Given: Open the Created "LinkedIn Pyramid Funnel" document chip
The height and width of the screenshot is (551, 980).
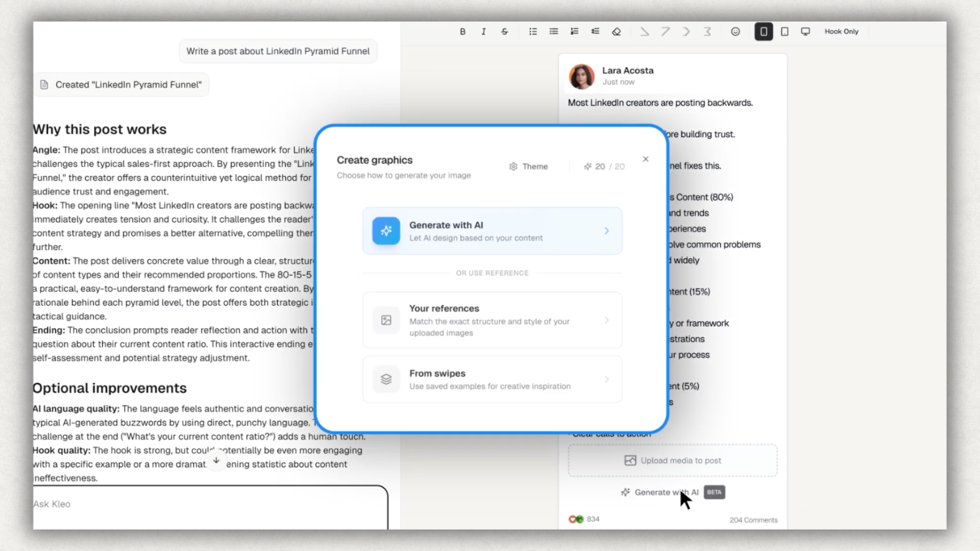Looking at the screenshot, I should (121, 85).
